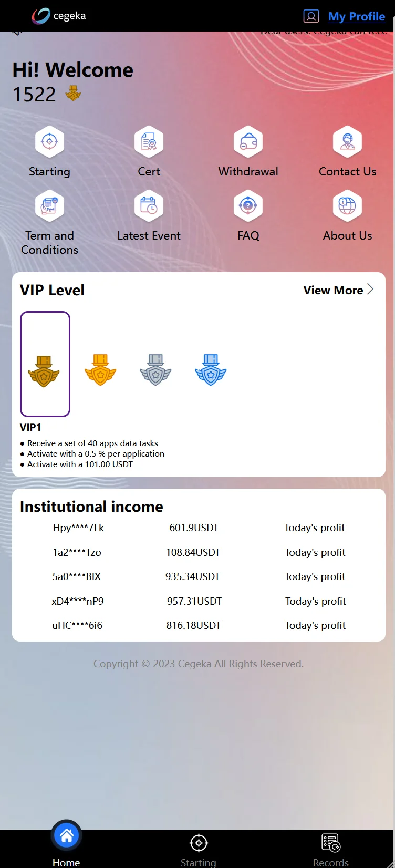Open the Withdrawal wallet icon
The width and height of the screenshot is (395, 868).
point(248,142)
